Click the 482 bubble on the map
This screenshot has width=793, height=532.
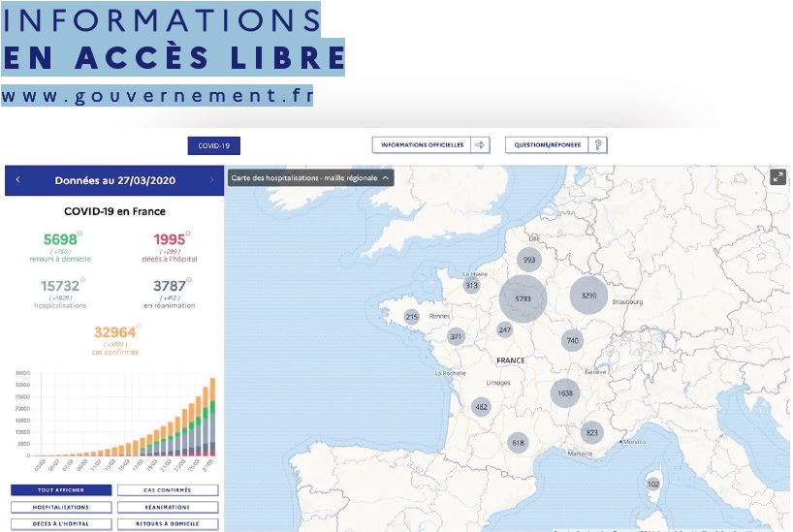pyautogui.click(x=482, y=407)
